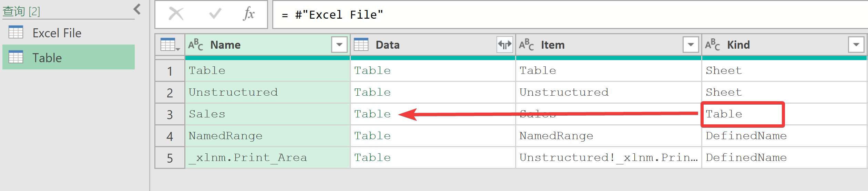Click the Item column ABC type icon
Image resolution: width=868 pixels, height=191 pixels.
526,45
